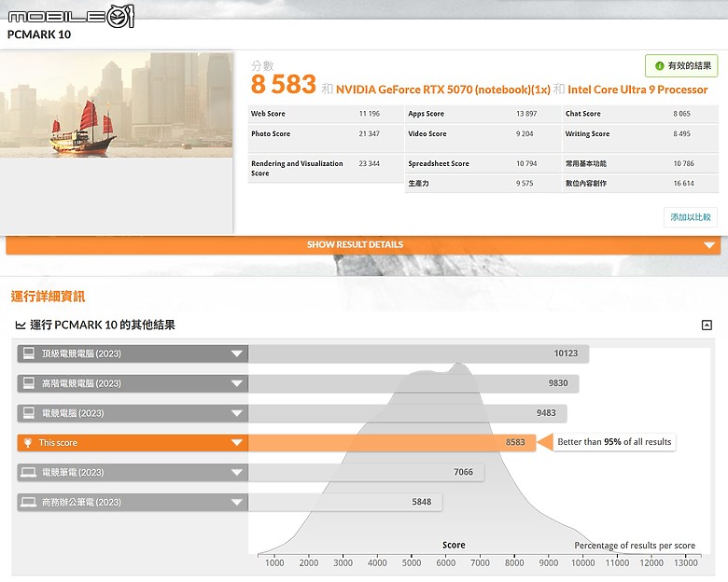
Task: Click the 常用基本功能 score row
Action: tap(640, 164)
